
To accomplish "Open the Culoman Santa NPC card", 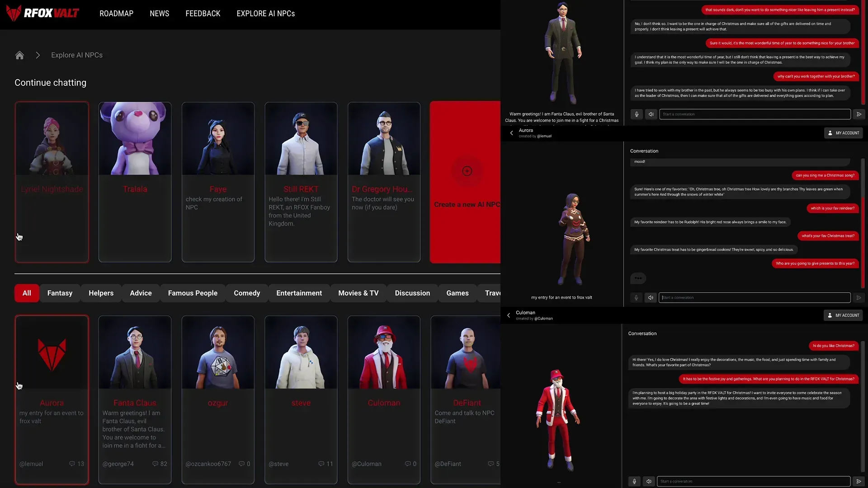I will pos(384,400).
